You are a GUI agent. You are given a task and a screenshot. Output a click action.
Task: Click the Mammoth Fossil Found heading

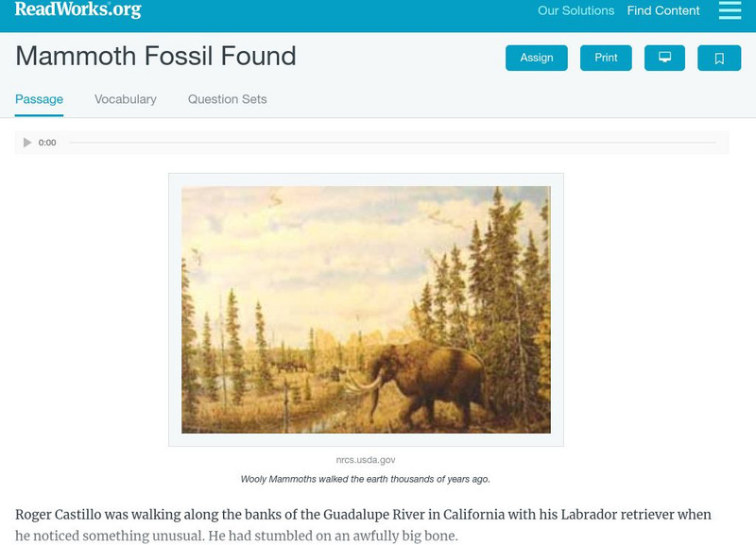156,57
